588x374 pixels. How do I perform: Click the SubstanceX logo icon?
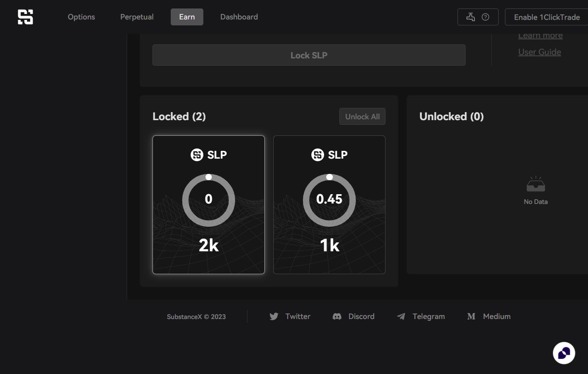coord(25,17)
